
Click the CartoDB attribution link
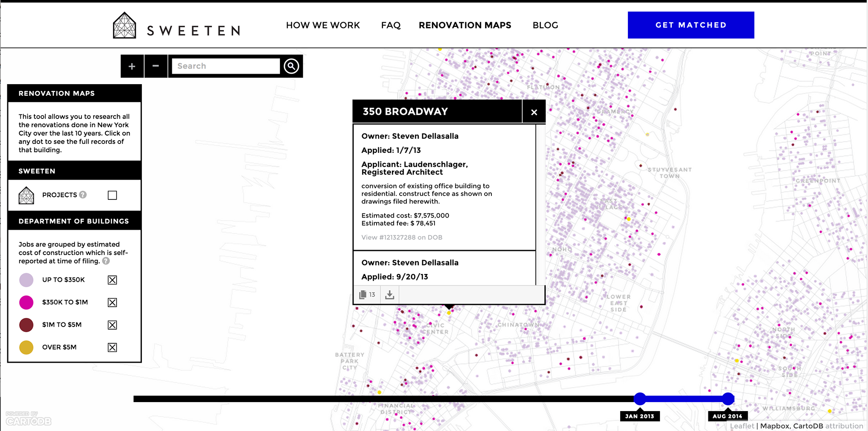pos(808,426)
